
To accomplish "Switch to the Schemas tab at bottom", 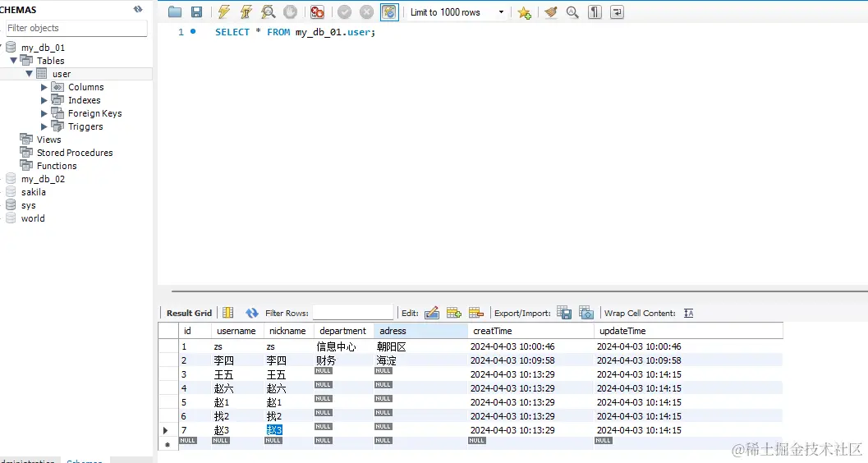I will [85, 461].
